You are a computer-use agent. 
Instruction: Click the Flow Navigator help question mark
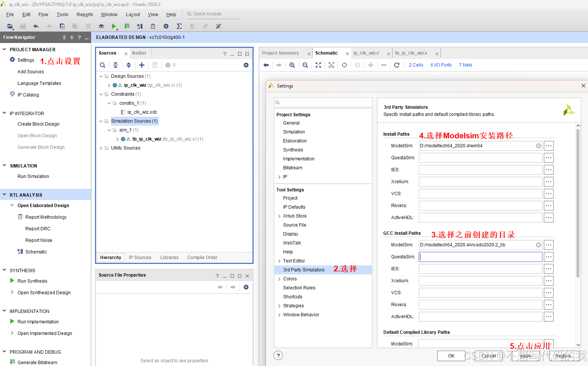click(79, 37)
